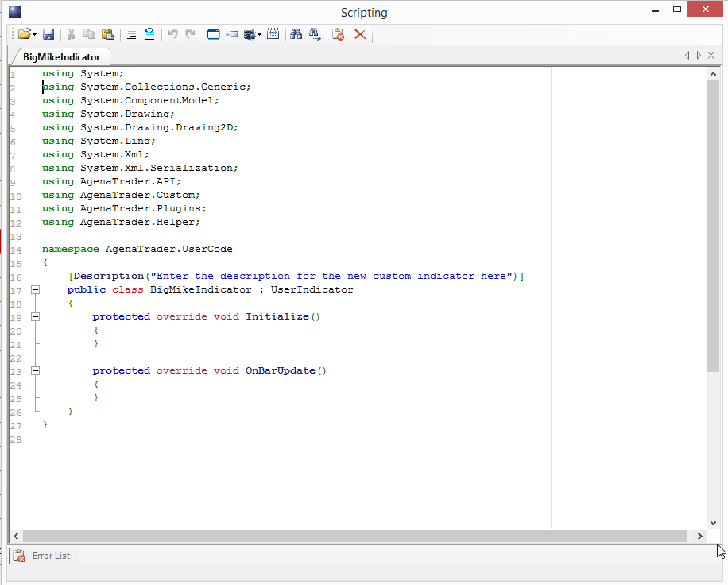Select the BigMikeIndicator document tab
Viewport: 728px width, 585px height.
[x=61, y=57]
